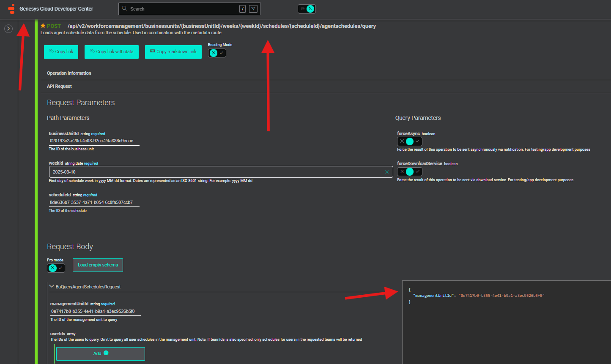Viewport: 611px width, 364px height.
Task: Click the Request Parameters heading
Action: click(81, 103)
